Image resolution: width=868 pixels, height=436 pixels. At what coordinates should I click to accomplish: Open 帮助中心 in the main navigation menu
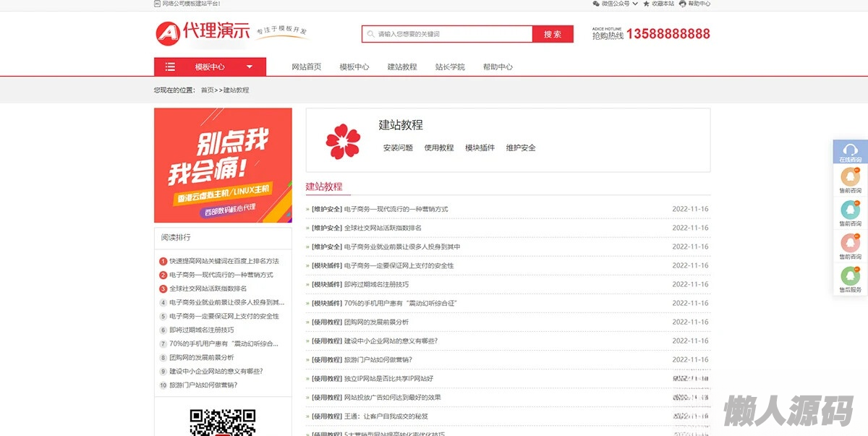[498, 67]
